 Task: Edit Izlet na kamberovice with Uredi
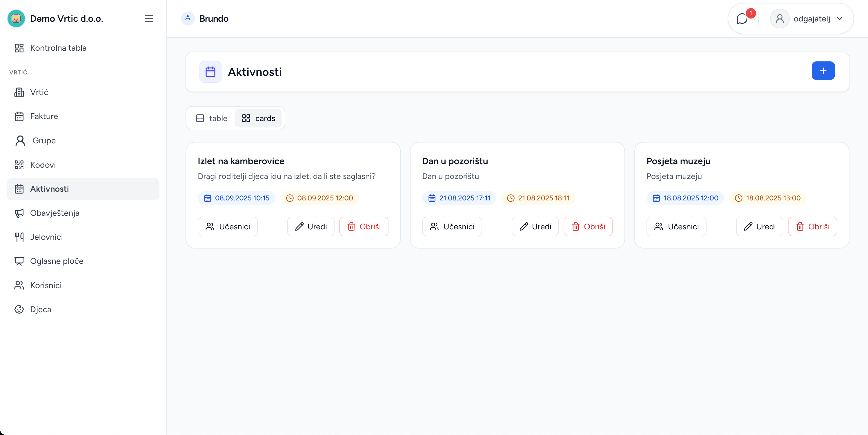[311, 226]
